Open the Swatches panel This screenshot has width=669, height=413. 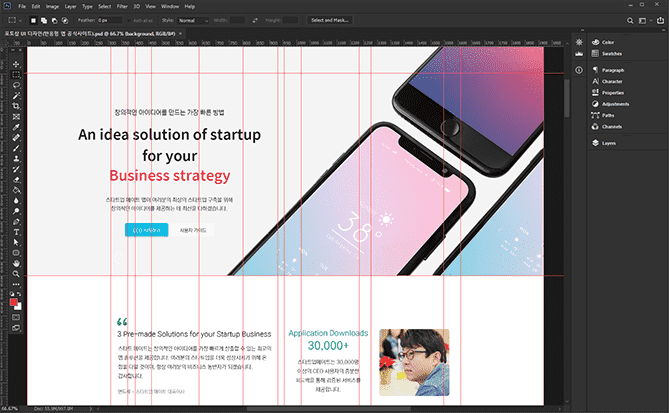tap(607, 54)
